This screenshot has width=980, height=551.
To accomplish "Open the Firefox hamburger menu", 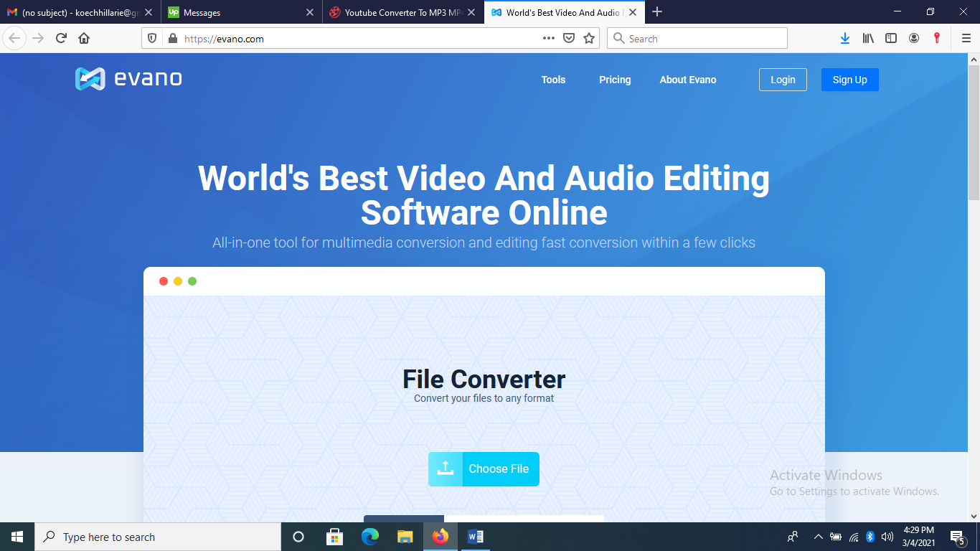I will tap(966, 39).
